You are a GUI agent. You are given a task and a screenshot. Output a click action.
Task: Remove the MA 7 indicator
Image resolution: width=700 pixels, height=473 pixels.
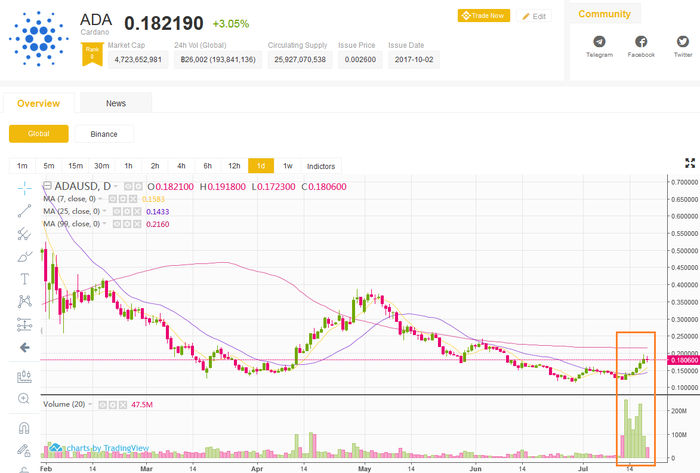pos(133,199)
